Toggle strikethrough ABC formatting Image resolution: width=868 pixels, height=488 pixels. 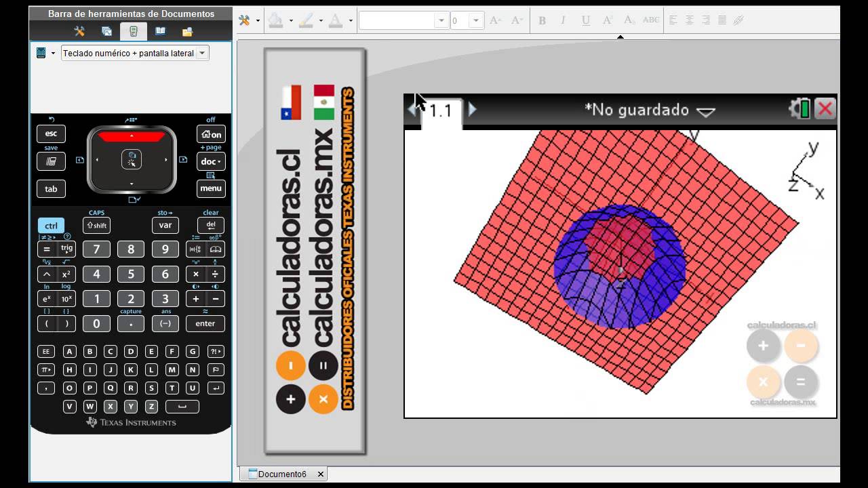click(651, 20)
